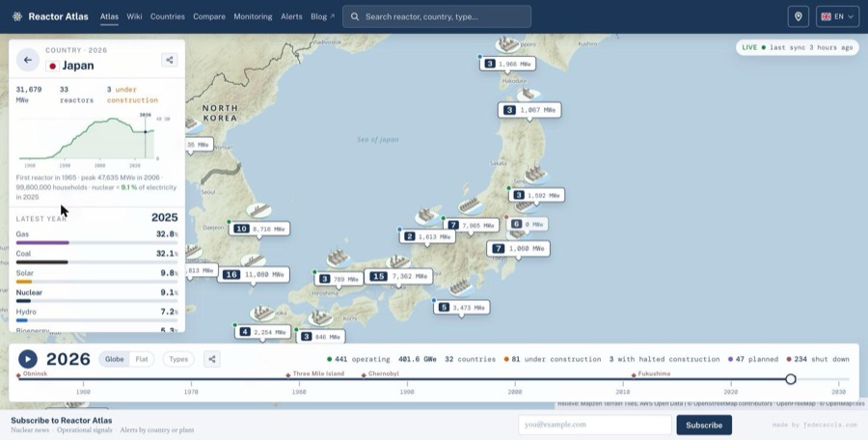Image resolution: width=868 pixels, height=440 pixels.
Task: Click the email input for subscription
Action: (595, 425)
